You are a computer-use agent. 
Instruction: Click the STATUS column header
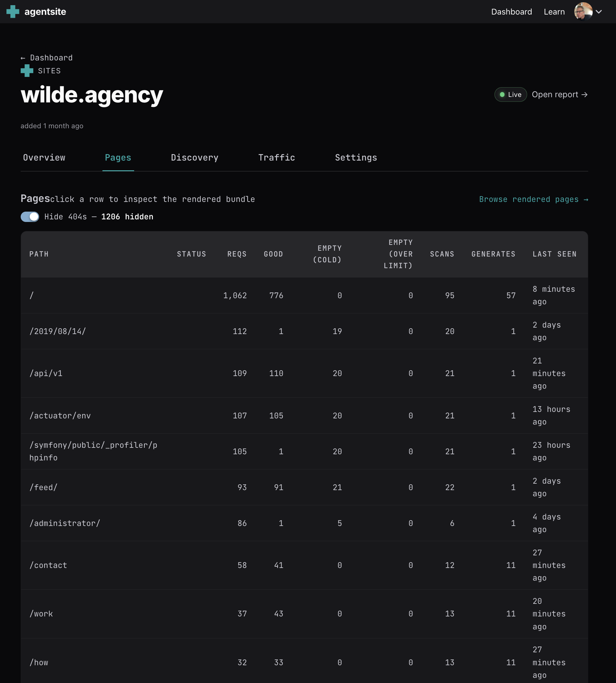pos(192,254)
